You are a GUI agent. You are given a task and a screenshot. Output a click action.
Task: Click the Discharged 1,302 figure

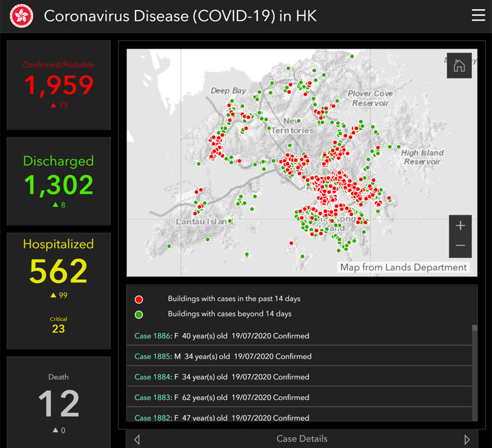point(59,185)
